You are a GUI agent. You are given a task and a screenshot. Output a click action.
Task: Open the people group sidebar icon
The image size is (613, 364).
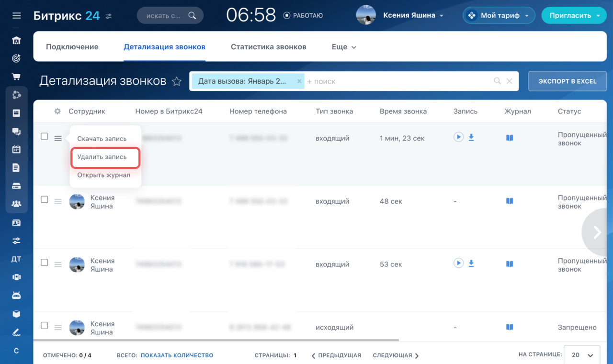pos(16,204)
